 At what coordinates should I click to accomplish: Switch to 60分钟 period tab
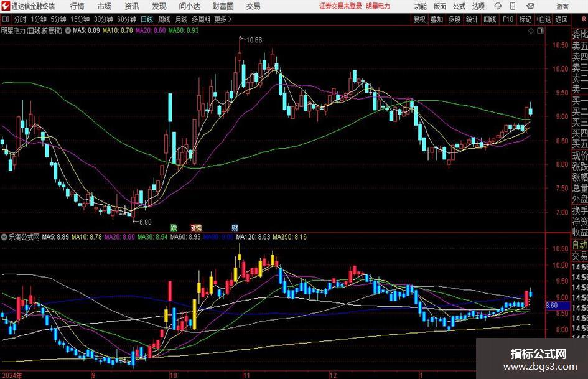click(127, 19)
